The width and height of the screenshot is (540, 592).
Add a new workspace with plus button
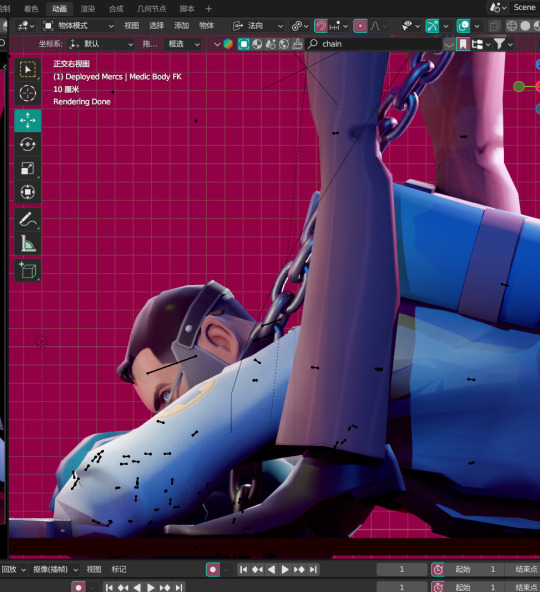tap(208, 8)
